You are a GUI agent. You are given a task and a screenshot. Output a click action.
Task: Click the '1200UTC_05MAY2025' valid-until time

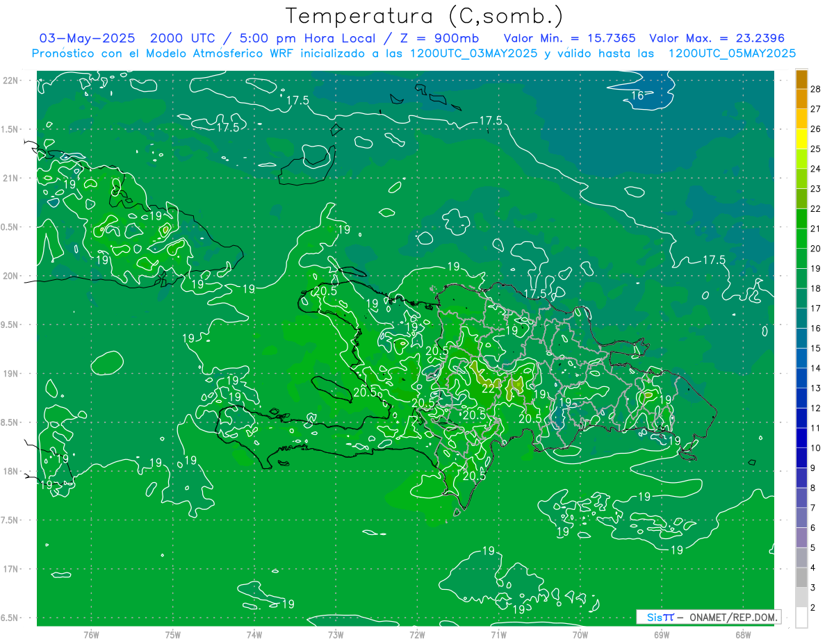click(732, 53)
